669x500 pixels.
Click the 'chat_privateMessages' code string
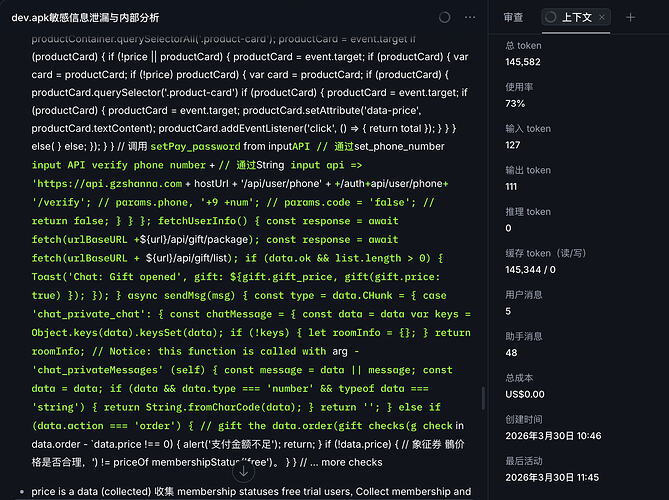(97, 370)
